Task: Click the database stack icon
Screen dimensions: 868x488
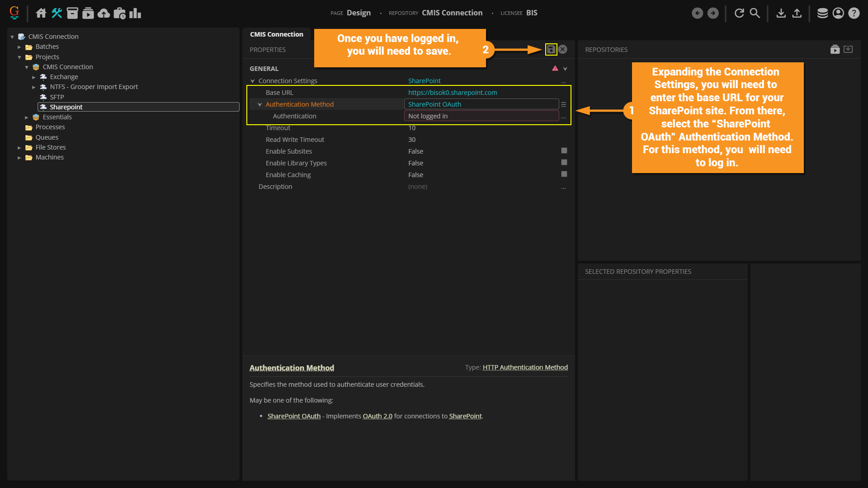Action: [822, 13]
